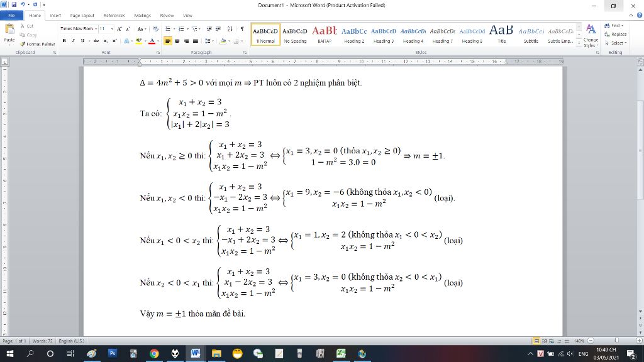This screenshot has height=362, width=644.
Task: Toggle Justify alignment
Action: (x=196, y=41)
